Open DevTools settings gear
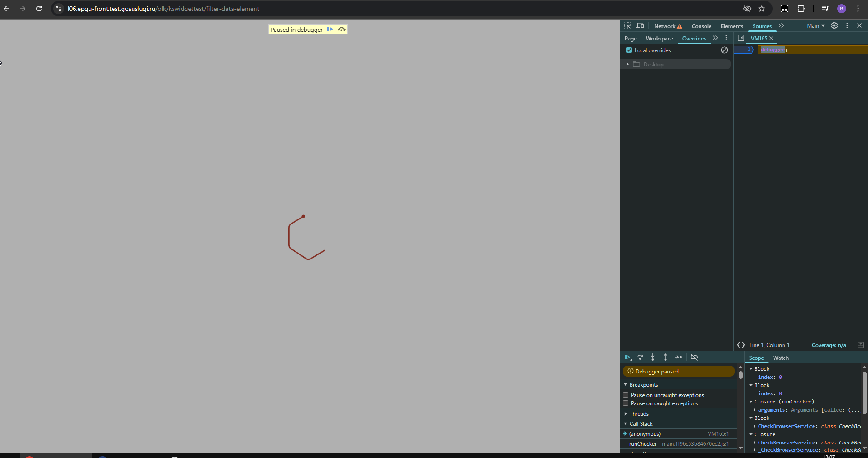Screen dimensions: 868x458 [x=834, y=26]
